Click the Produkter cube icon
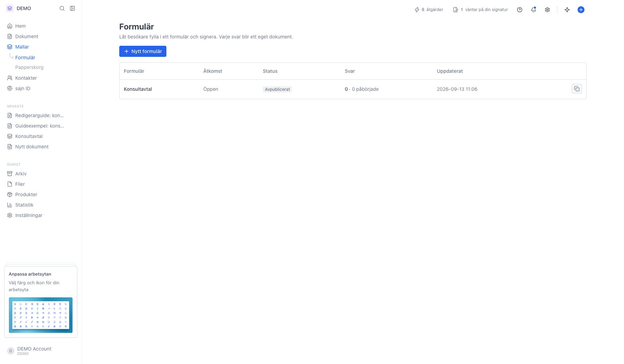 [10, 194]
